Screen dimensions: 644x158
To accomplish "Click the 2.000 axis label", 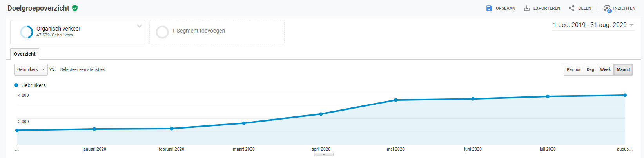I will (x=24, y=122).
